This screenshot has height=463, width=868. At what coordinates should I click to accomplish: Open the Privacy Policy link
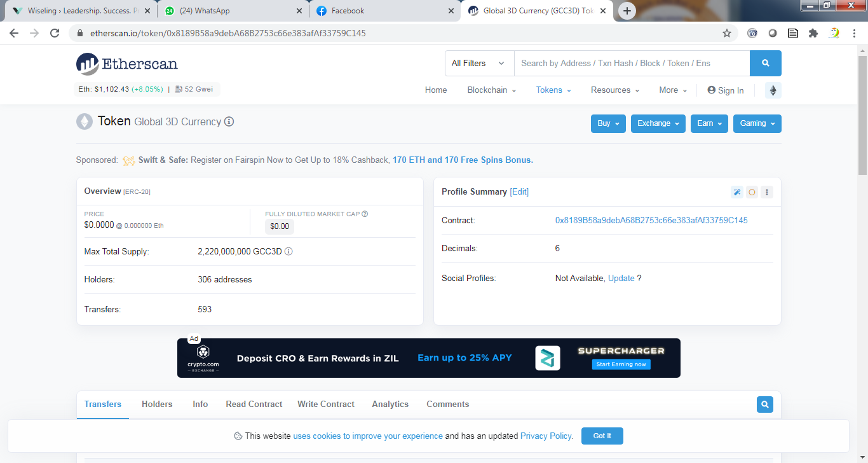click(546, 436)
